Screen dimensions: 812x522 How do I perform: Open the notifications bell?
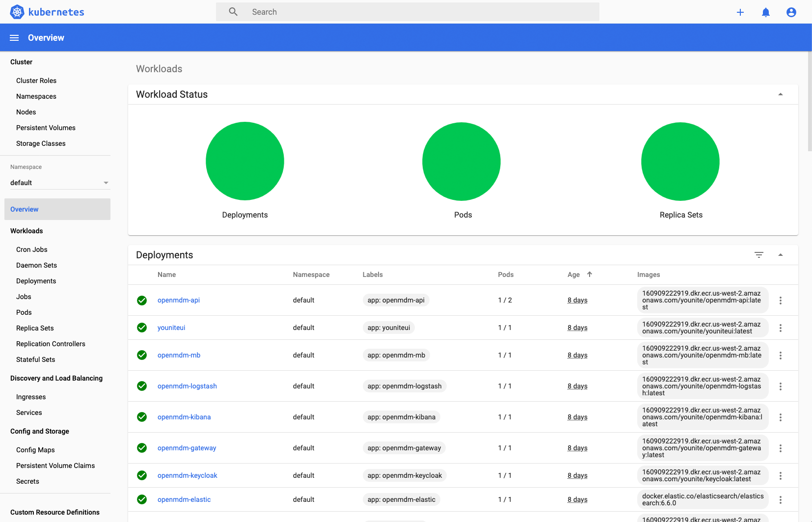tap(766, 12)
